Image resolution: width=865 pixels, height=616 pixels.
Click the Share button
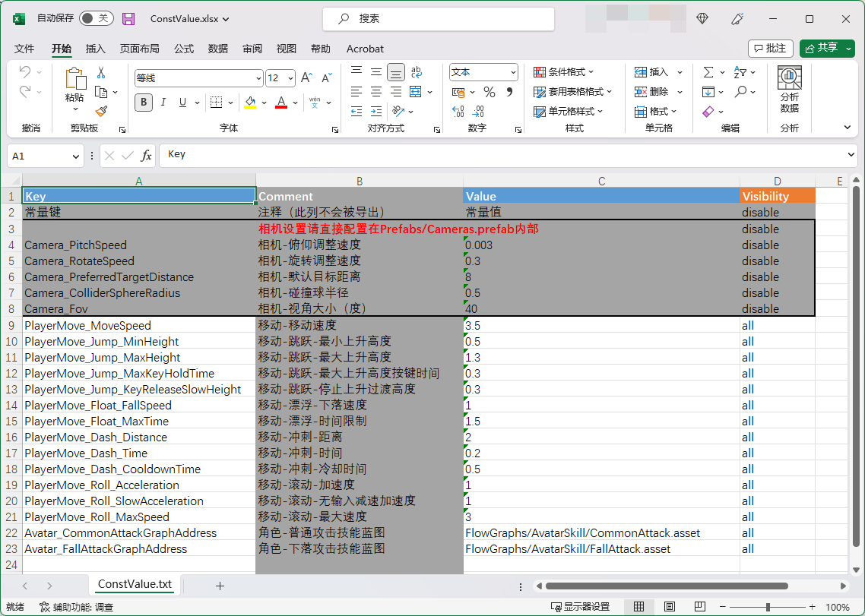tap(821, 49)
